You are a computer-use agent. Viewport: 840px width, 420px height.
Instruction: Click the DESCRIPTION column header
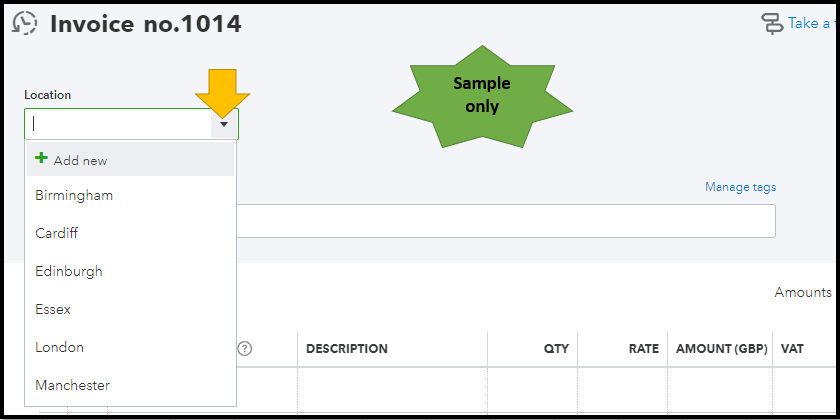click(347, 349)
